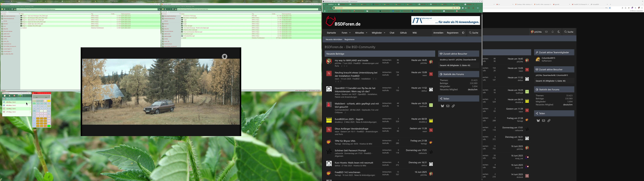Click the back arrow in the Blackwater file manager
The height and width of the screenshot is (181, 644).
click(x=5, y=9)
